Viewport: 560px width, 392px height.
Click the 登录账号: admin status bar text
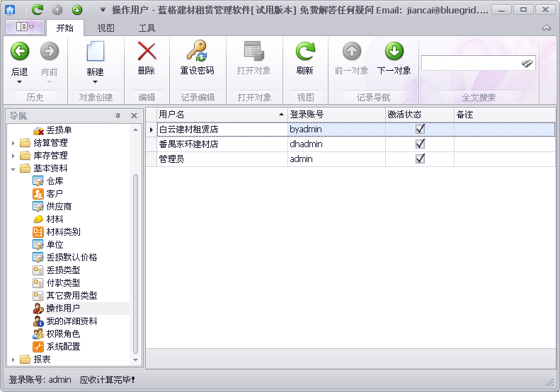[40, 380]
